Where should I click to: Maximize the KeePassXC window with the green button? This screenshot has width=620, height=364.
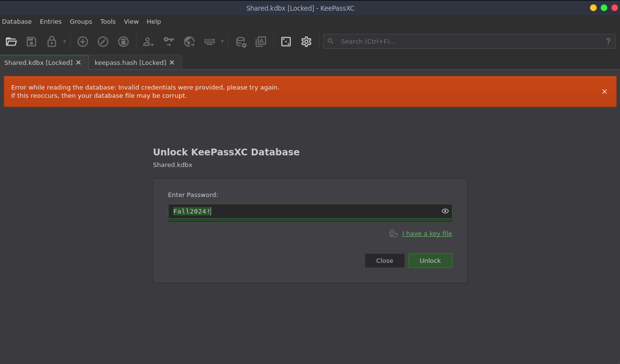tap(604, 8)
